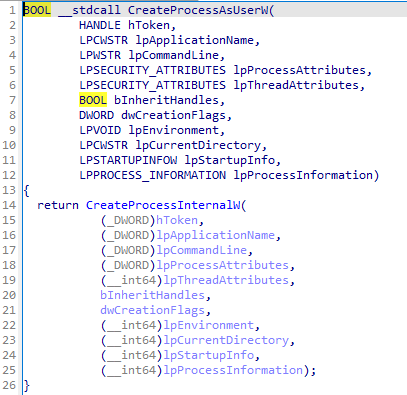Click the (_DWORD) cast before lpCommandLine

(x=128, y=250)
